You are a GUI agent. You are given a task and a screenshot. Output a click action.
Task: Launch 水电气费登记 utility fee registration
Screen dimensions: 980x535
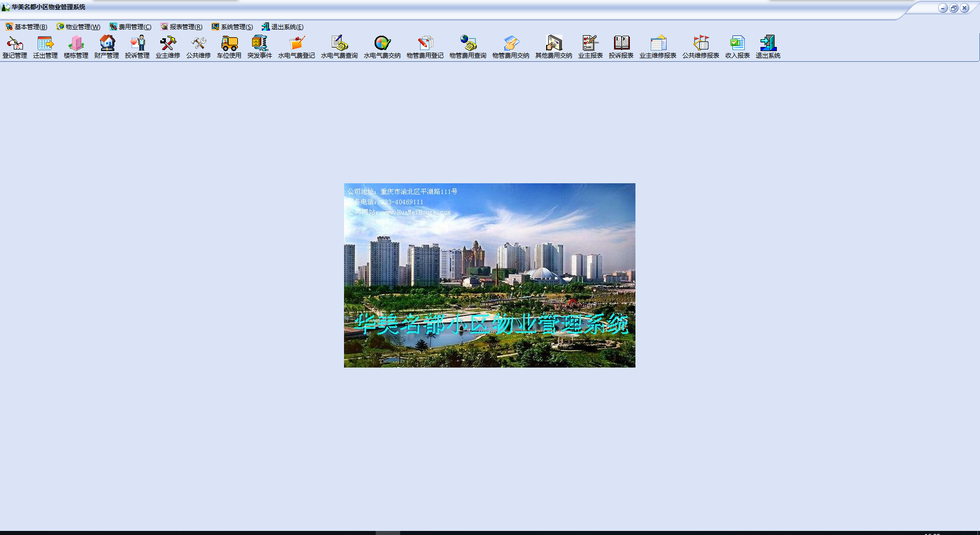(x=297, y=47)
